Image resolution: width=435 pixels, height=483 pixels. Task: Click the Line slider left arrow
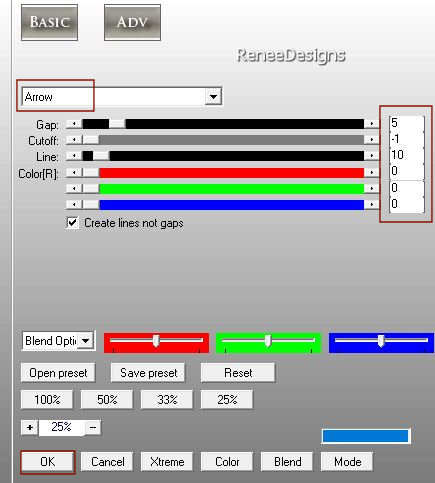[x=74, y=156]
